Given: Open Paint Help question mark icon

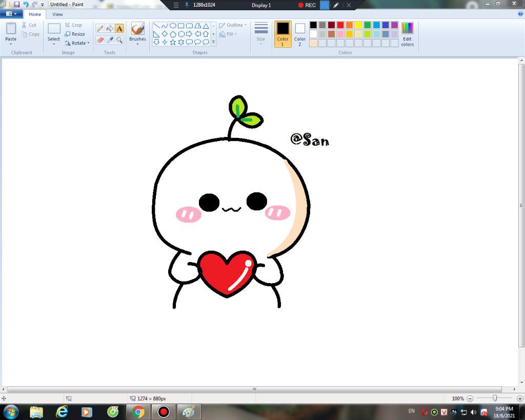Looking at the screenshot, I should pyautogui.click(x=521, y=14).
